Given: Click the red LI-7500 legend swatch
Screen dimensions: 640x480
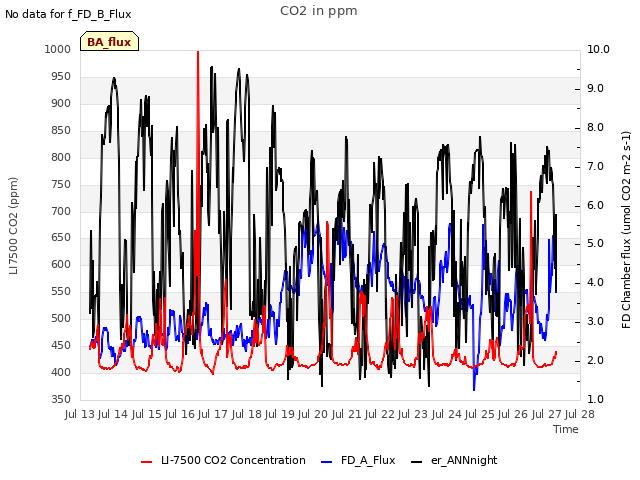Looking at the screenshot, I should (x=147, y=462).
